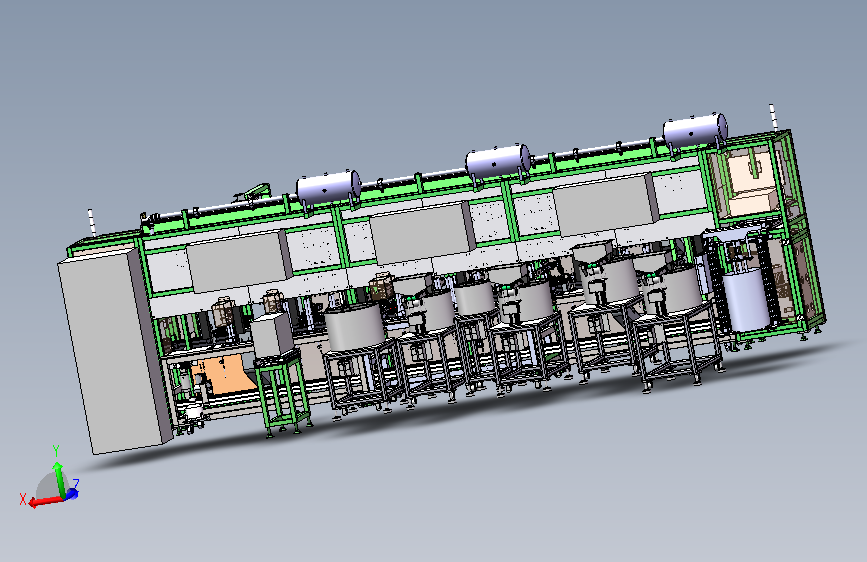Select the large gray cabinet at the machine's end

(x=115, y=350)
